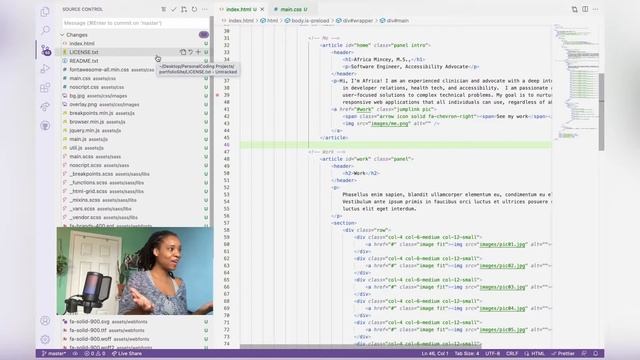Open editor more actions ellipsis

pos(596,9)
